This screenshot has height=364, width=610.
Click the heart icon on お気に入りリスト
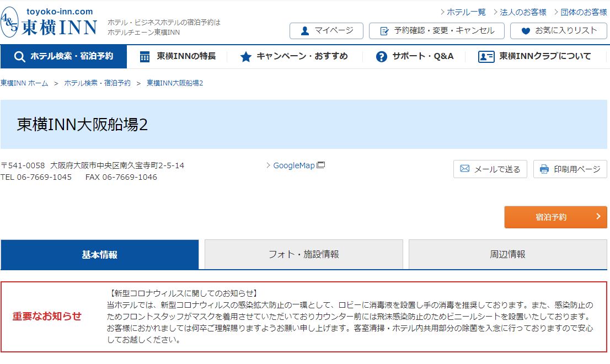coord(526,31)
